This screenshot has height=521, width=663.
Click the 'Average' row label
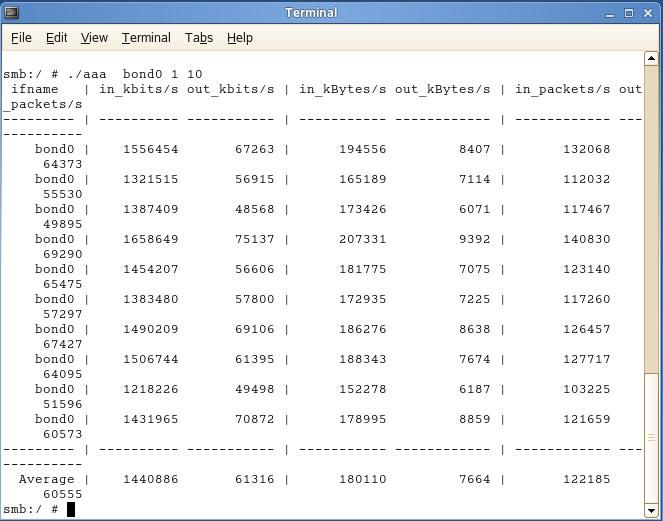tap(47, 480)
